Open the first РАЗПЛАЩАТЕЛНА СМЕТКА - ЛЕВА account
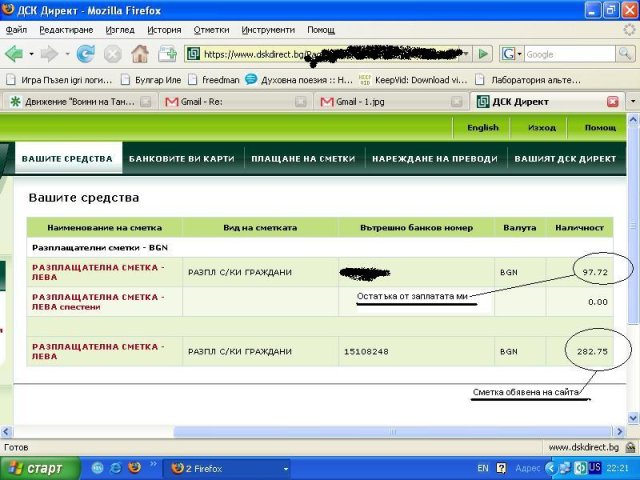640x480 pixels. pos(98,272)
